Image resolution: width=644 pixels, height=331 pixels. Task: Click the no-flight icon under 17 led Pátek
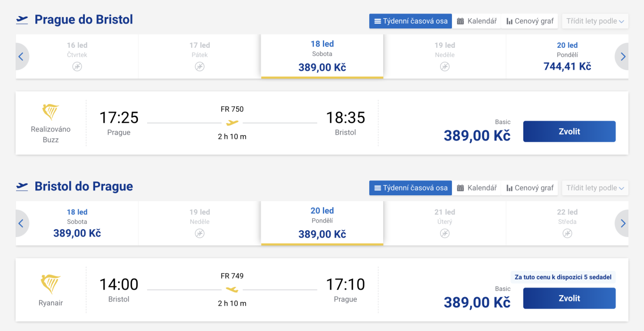tap(200, 67)
